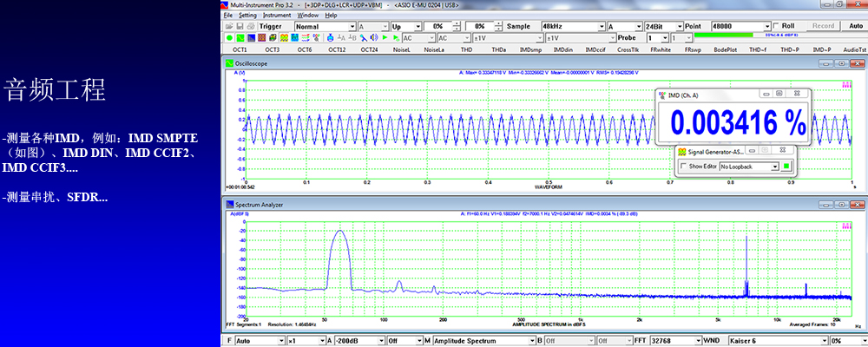This screenshot has width=868, height=347.
Task: Click the Oscilloscope panel title icon
Action: [x=228, y=63]
